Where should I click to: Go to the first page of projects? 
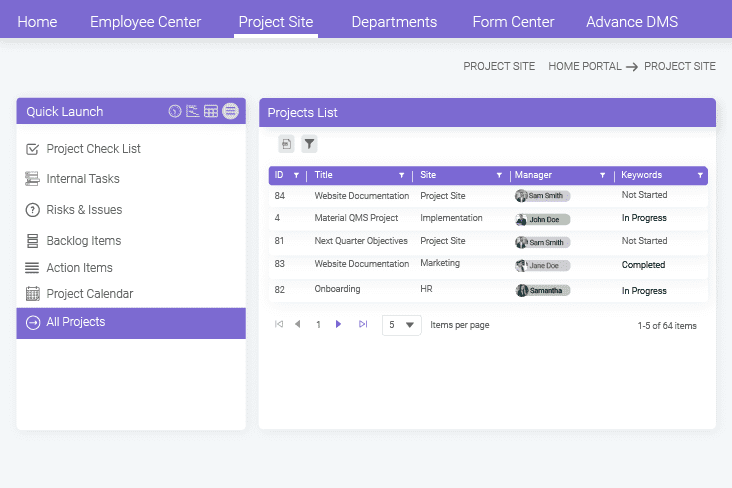click(x=279, y=324)
